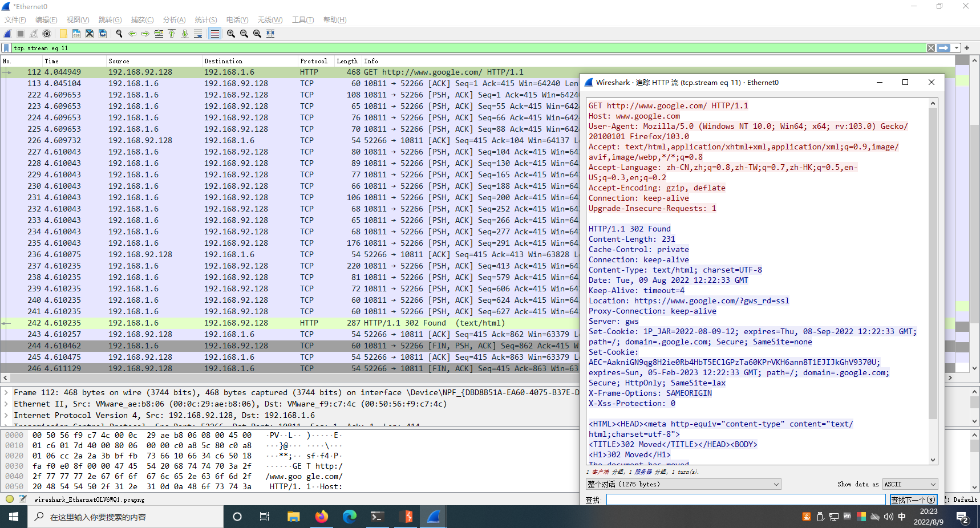
Task: Open the 编辑(E) menu
Action: [x=46, y=20]
